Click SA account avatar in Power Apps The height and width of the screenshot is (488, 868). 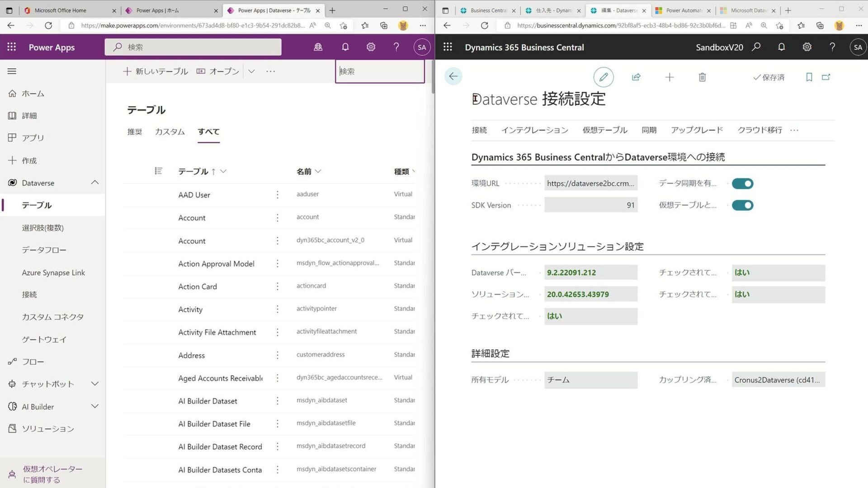422,47
